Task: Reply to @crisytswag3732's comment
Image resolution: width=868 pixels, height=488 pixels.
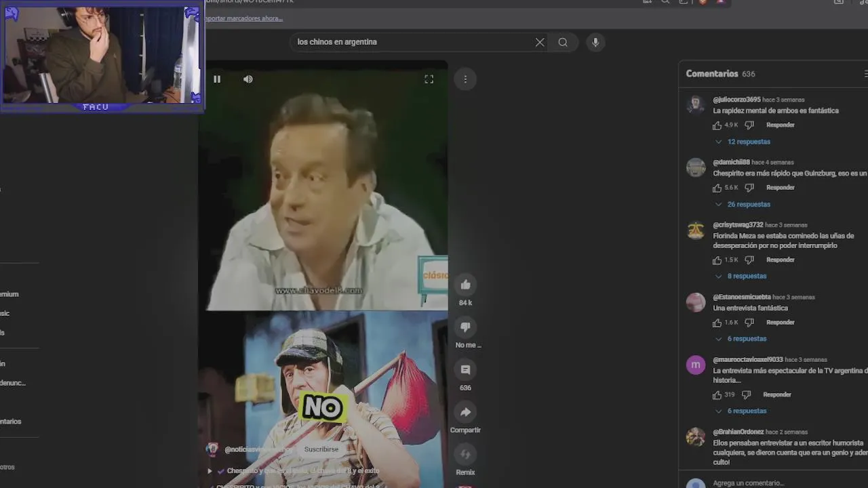Action: pos(781,260)
